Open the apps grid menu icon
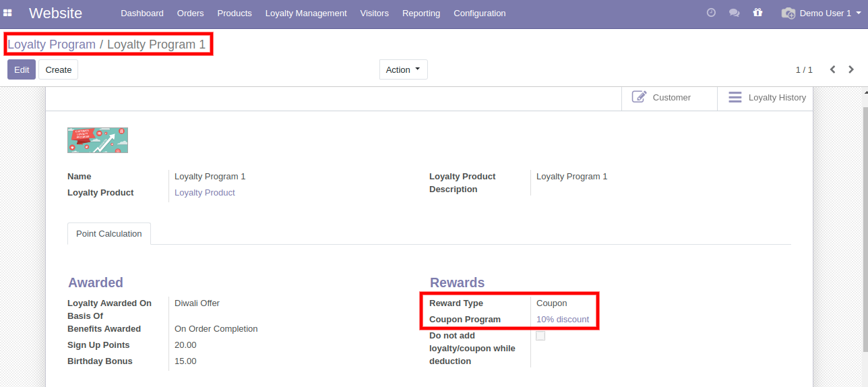This screenshot has height=387, width=868. click(x=8, y=13)
